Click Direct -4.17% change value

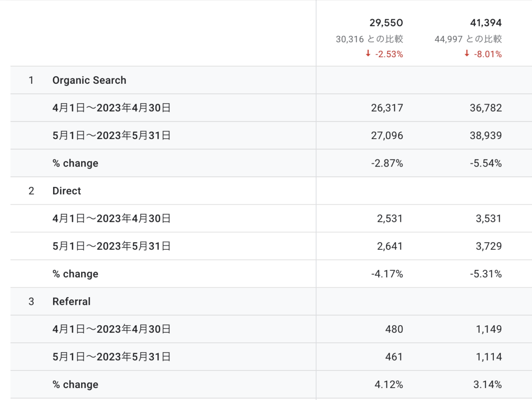point(387,274)
